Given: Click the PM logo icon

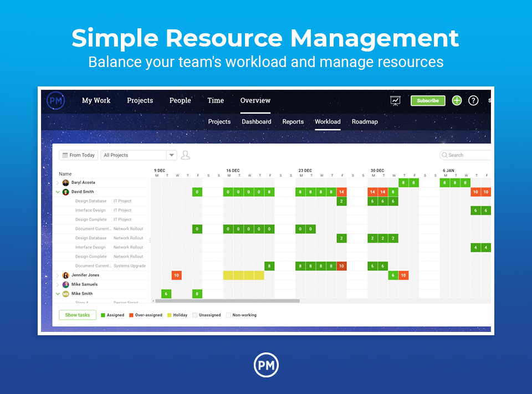Looking at the screenshot, I should [55, 100].
